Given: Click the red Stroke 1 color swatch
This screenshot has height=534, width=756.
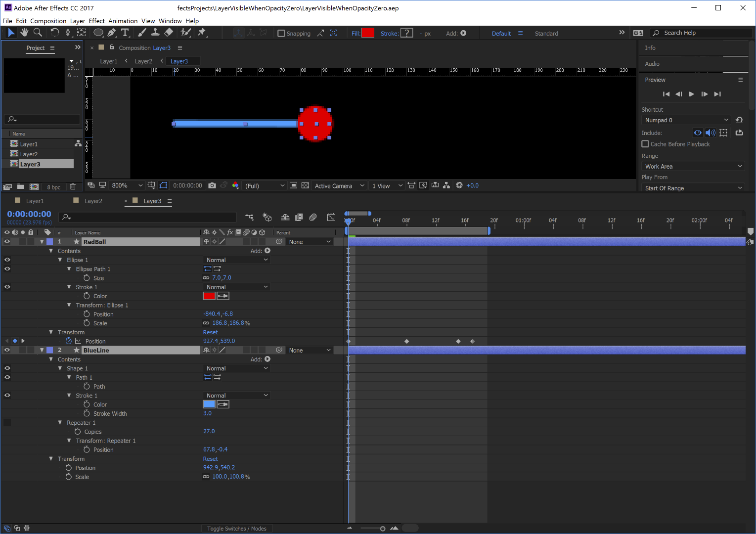Looking at the screenshot, I should tap(209, 296).
